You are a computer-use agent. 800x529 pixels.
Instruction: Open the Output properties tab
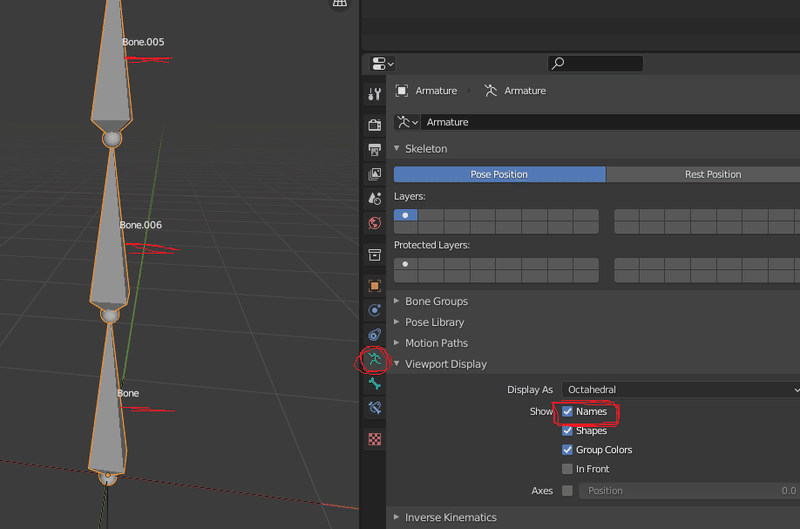pyautogui.click(x=374, y=149)
